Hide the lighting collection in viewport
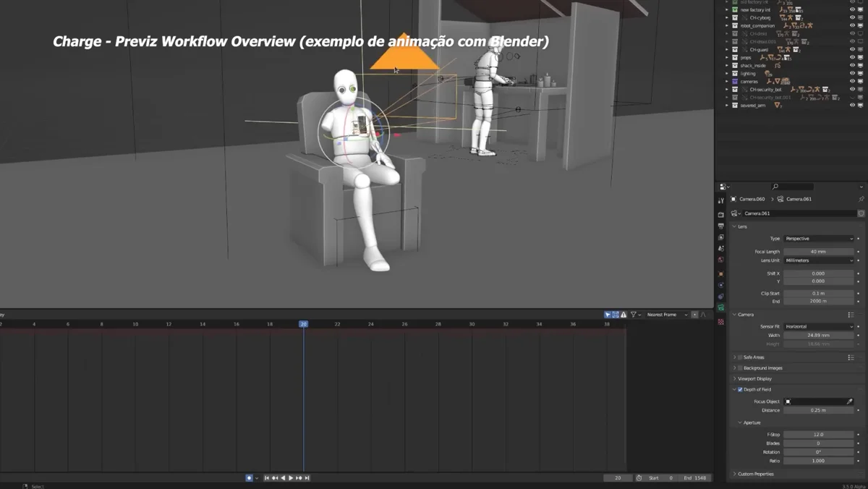The width and height of the screenshot is (868, 489). (851, 74)
